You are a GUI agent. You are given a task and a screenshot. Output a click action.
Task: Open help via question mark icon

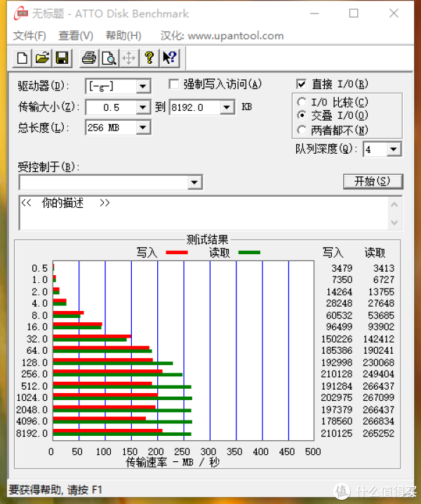[x=149, y=58]
